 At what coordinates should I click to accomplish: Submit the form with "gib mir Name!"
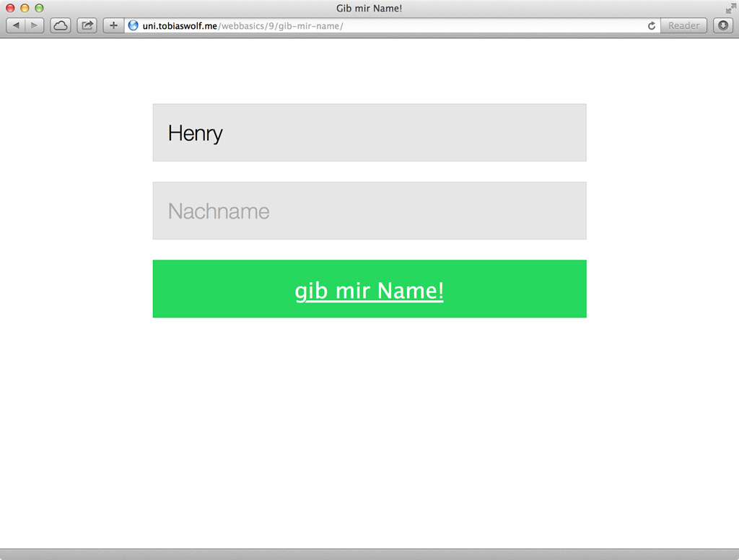coord(369,289)
